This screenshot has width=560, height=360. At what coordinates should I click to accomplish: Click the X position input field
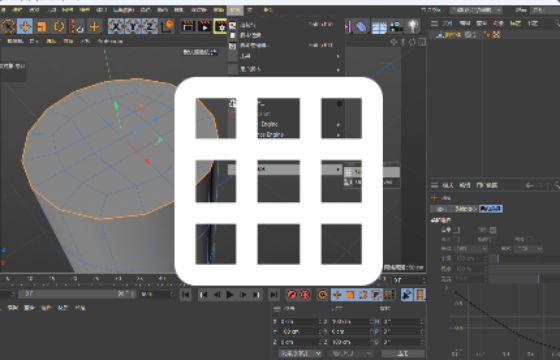(x=299, y=322)
